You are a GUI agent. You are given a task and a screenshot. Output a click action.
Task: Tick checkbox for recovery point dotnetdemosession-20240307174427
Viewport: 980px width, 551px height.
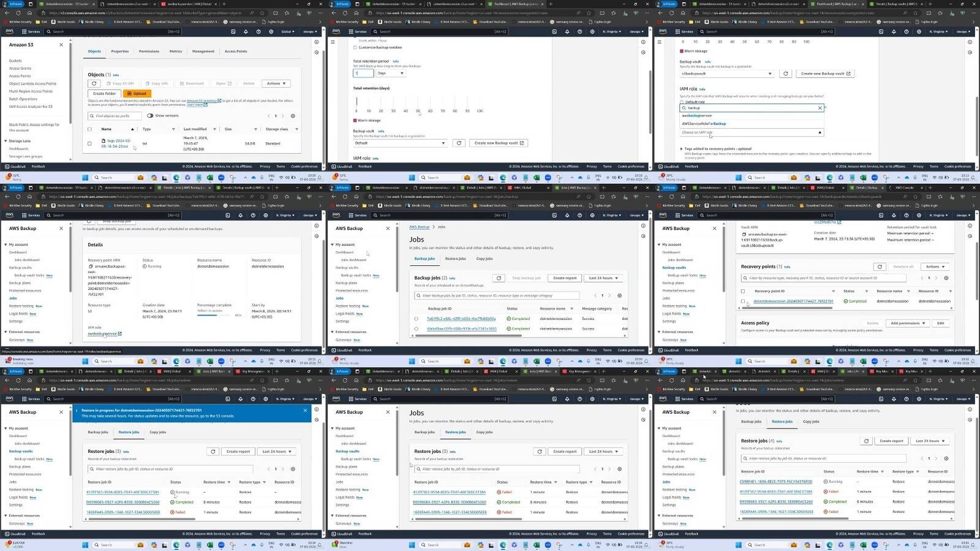click(743, 302)
